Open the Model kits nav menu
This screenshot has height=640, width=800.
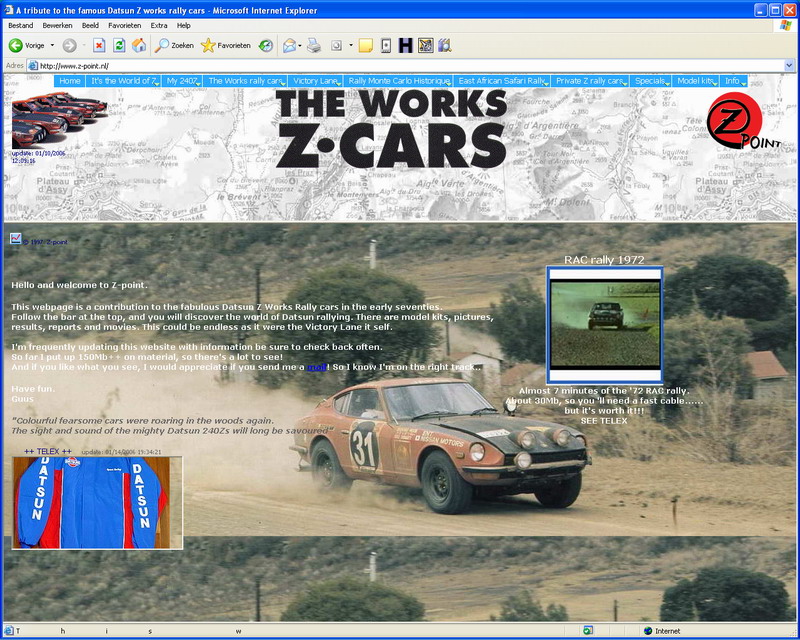(x=696, y=81)
